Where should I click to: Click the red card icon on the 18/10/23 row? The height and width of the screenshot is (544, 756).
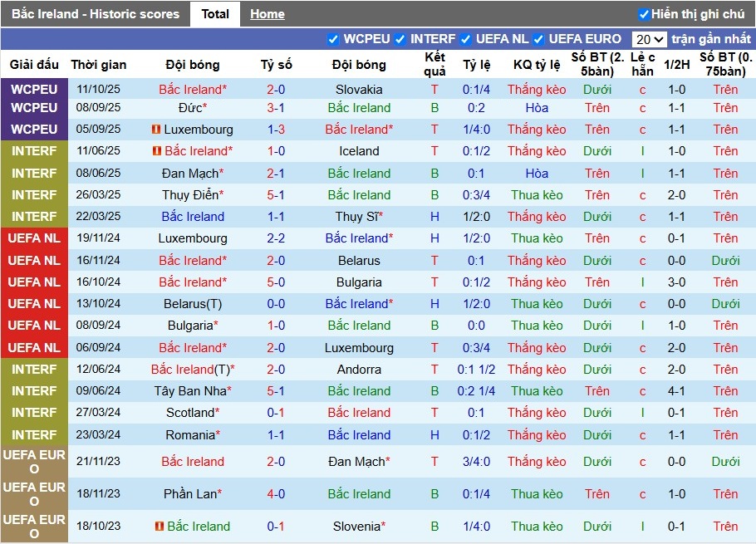coord(160,527)
